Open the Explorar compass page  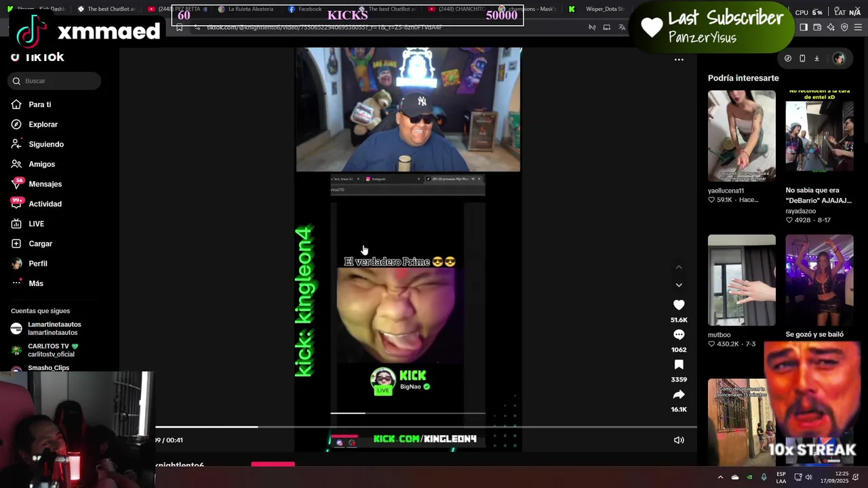[x=35, y=124]
